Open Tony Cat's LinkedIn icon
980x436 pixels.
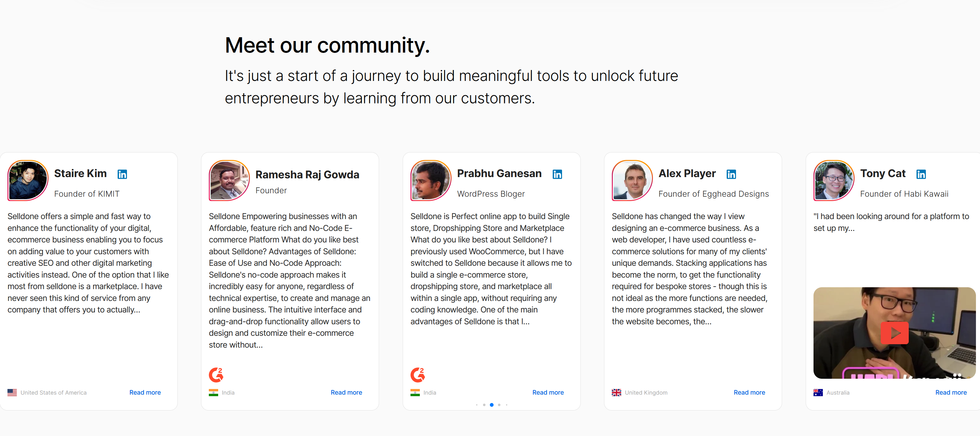tap(921, 174)
